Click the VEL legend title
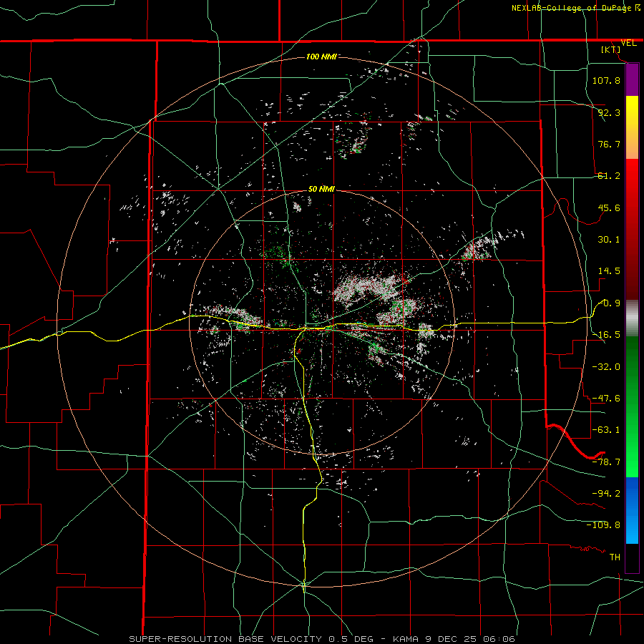The image size is (644, 644). pos(628,43)
